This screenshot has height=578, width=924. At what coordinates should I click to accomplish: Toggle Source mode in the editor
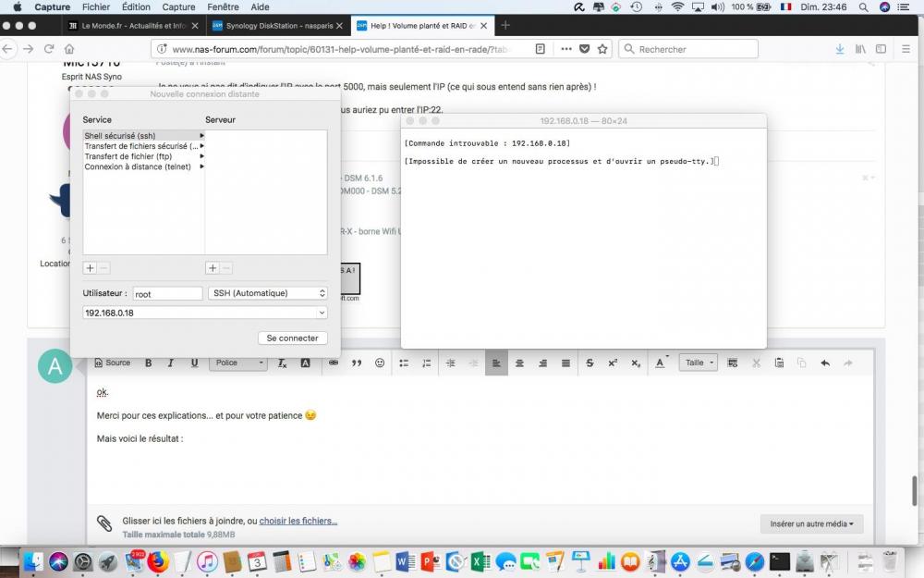tap(113, 363)
